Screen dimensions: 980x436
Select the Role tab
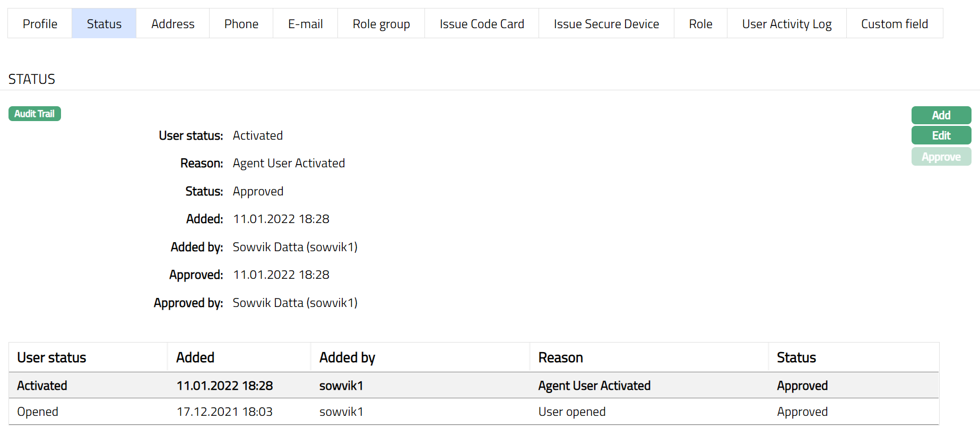pos(700,24)
